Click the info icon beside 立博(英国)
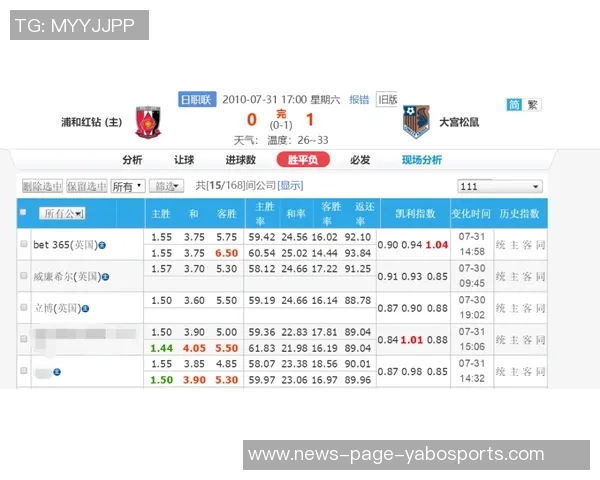The image size is (600, 480). pos(86,308)
